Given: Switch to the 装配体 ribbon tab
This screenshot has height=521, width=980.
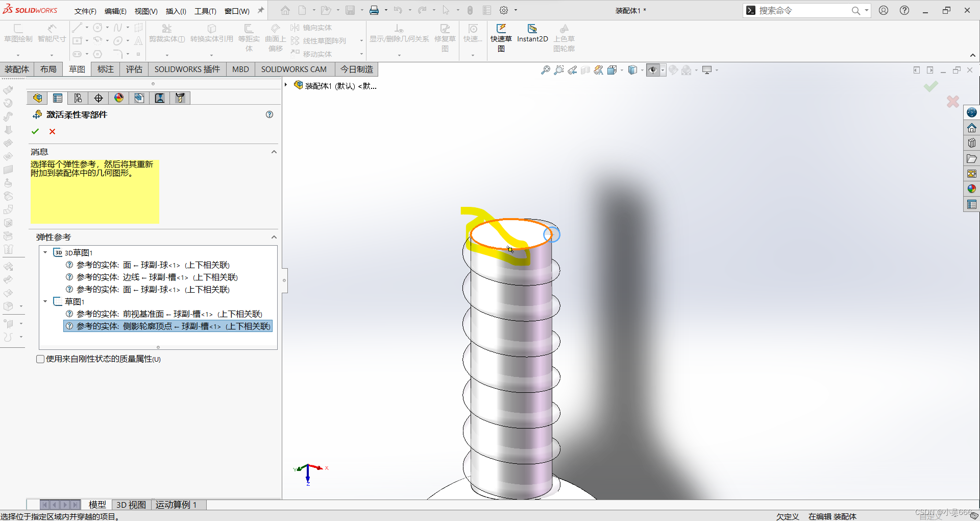Looking at the screenshot, I should (17, 69).
